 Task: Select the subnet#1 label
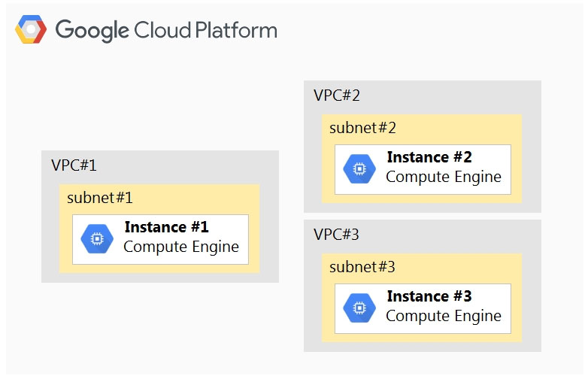100,198
